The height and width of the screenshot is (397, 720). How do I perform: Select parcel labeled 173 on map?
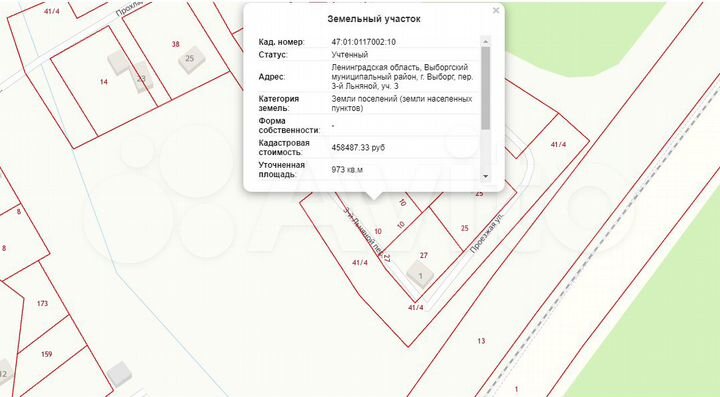click(42, 303)
